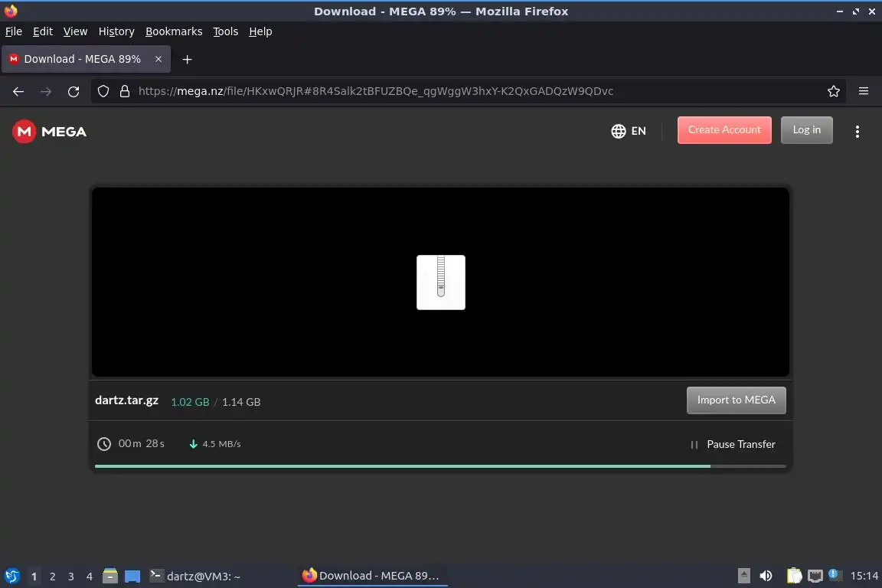The width and height of the screenshot is (882, 588).
Task: Click the MEGA logo
Action: point(50,132)
